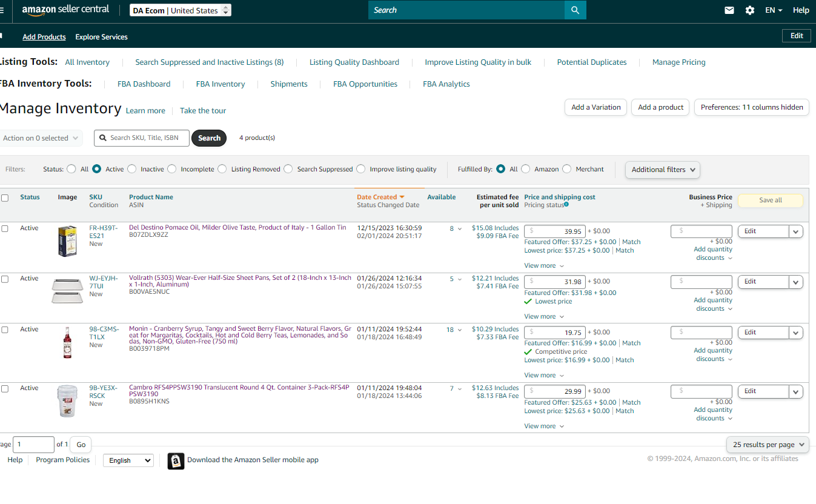Click the header search magnifier button
The width and height of the screenshot is (816, 504).
pyautogui.click(x=576, y=10)
